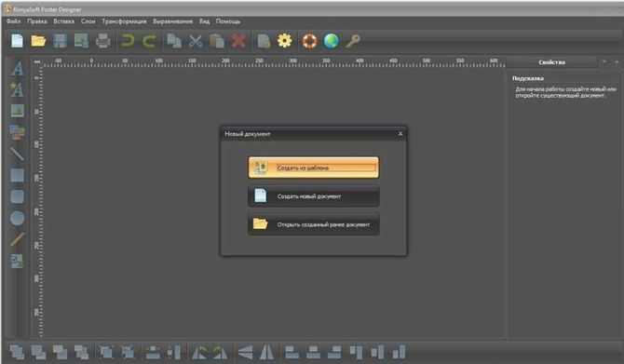The image size is (624, 364).
Task: Click the scissors Cut icon
Action: tap(196, 41)
